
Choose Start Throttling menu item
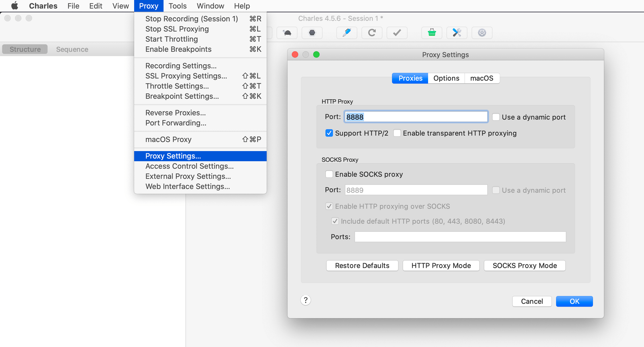(200, 39)
